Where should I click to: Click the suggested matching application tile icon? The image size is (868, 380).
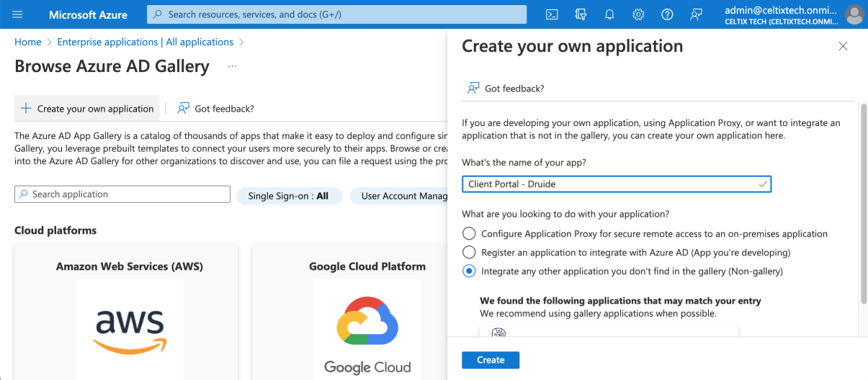(x=498, y=332)
